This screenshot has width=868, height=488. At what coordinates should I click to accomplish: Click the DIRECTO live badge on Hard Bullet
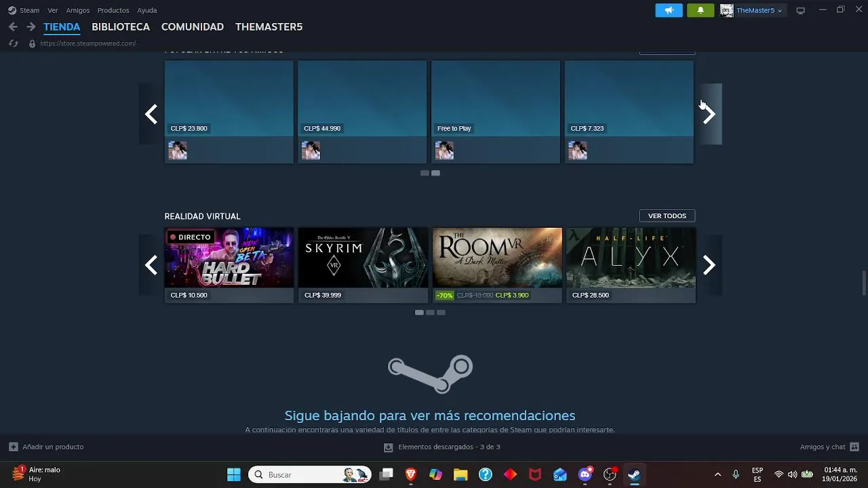191,237
